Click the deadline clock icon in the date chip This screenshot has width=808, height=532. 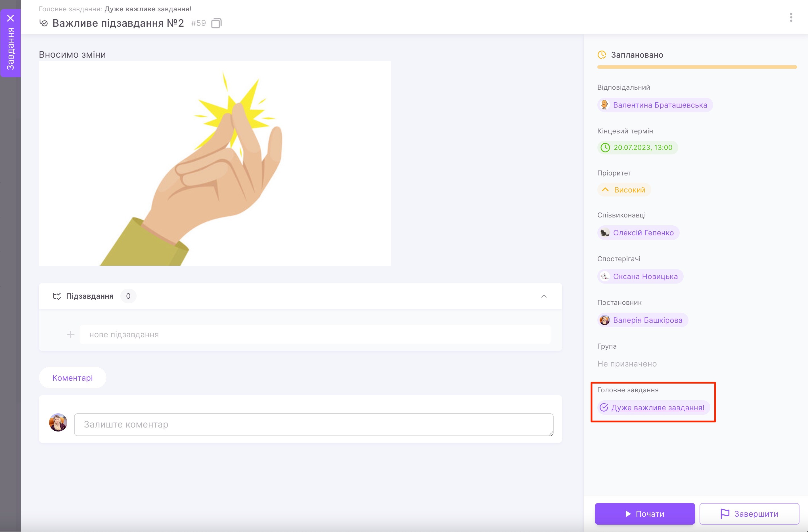(x=605, y=148)
